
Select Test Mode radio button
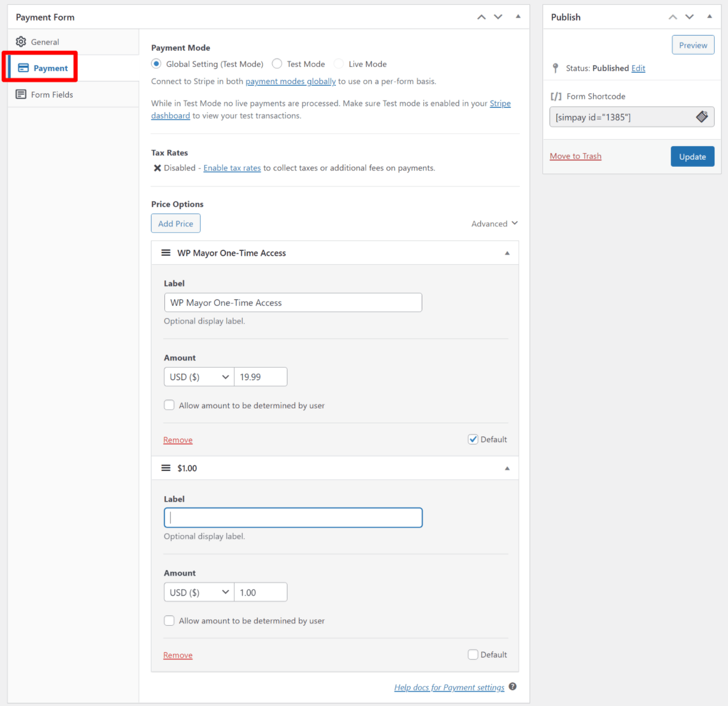coord(277,64)
